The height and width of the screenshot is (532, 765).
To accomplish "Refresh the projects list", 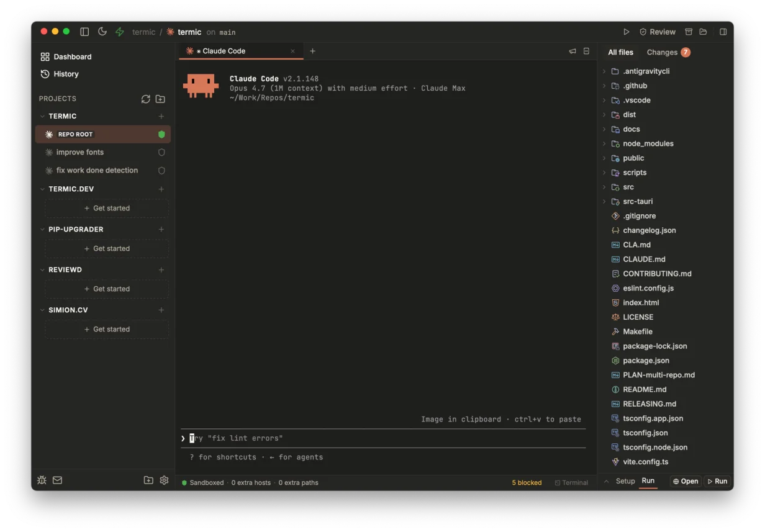I will pos(145,99).
